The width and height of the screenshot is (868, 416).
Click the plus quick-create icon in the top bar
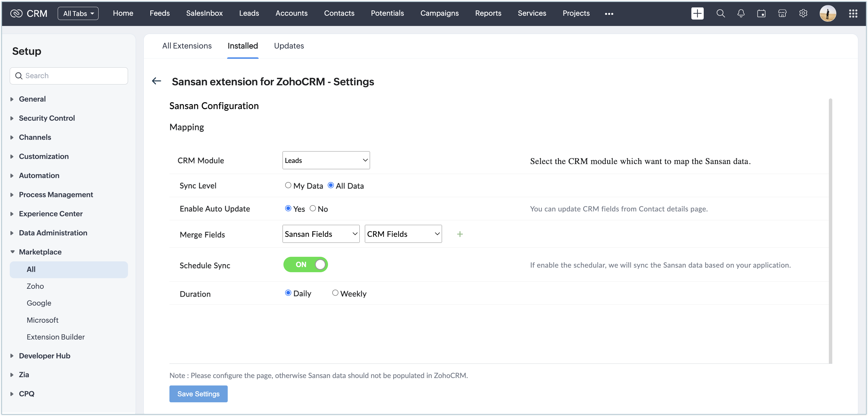697,13
